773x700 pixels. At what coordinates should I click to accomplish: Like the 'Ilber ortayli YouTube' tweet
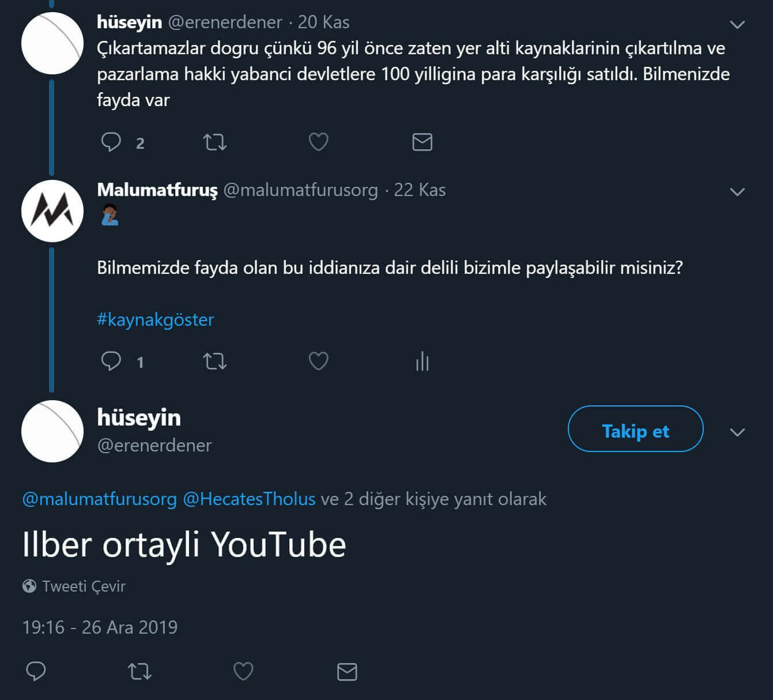243,671
